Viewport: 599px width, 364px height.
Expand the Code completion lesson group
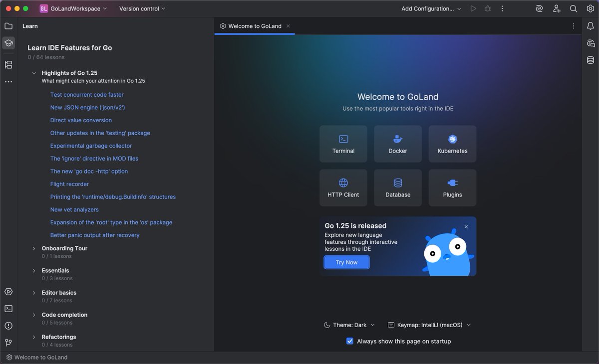(34, 315)
